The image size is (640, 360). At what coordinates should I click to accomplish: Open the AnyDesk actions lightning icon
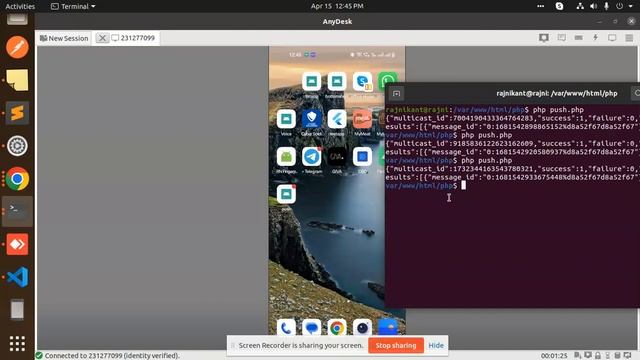click(596, 38)
